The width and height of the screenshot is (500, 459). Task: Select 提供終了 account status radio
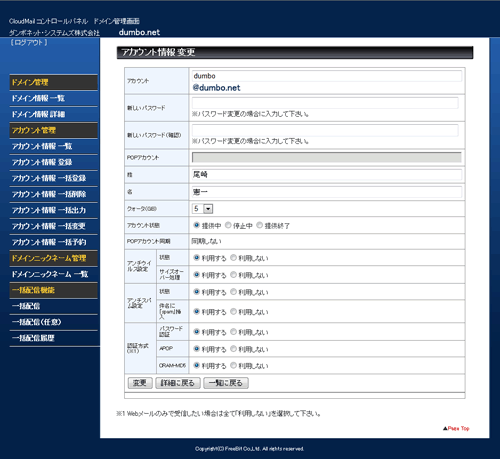coord(259,225)
